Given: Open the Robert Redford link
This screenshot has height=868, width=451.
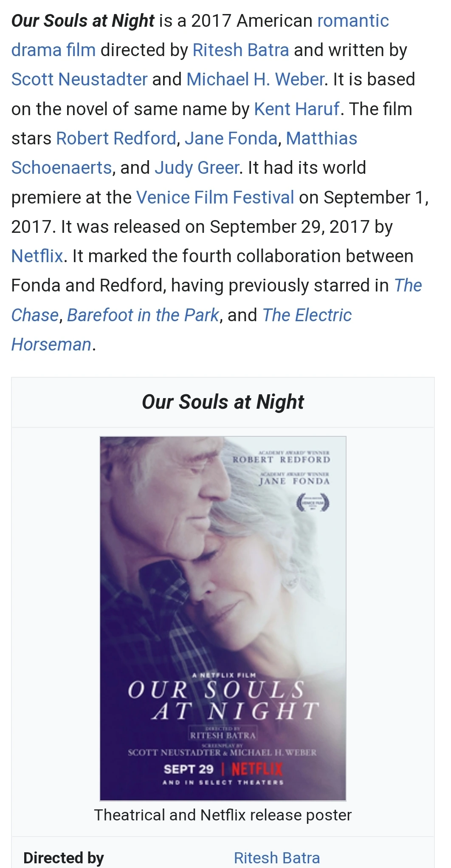Looking at the screenshot, I should (x=116, y=139).
